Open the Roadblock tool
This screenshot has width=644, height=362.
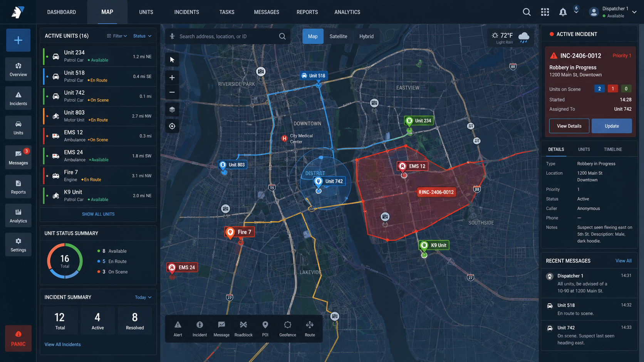243,328
